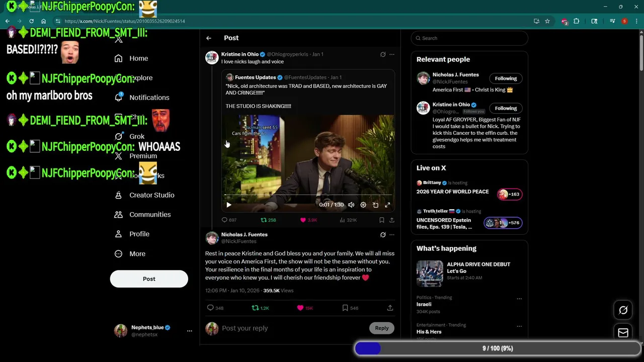Repost Nicholas' post showing 1.2K
644x362 pixels.
click(261, 308)
